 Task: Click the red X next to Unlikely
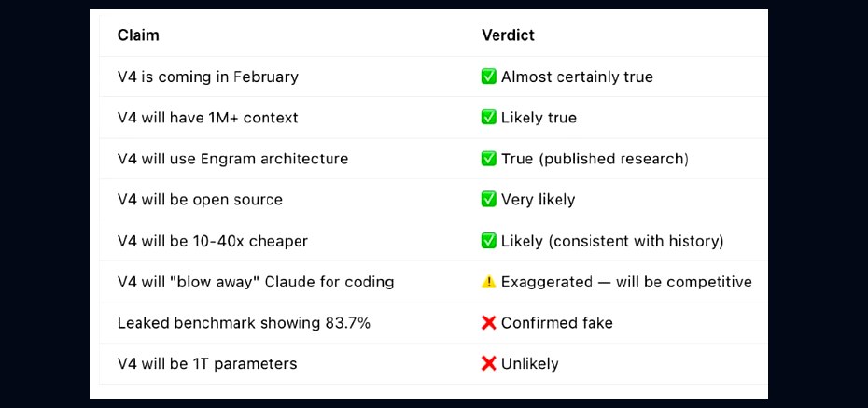(x=488, y=364)
